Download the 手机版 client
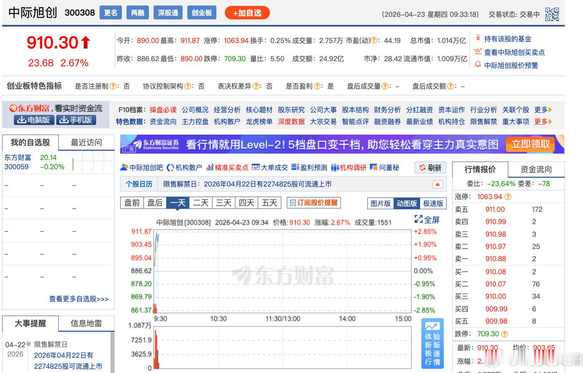This screenshot has height=373, width=588. [x=76, y=120]
